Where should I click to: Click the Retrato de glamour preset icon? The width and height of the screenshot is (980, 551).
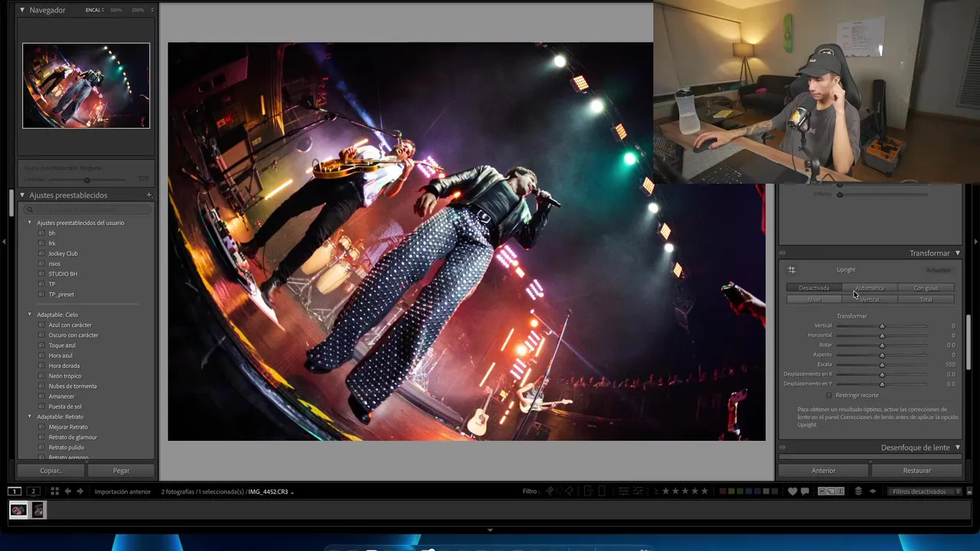click(x=41, y=437)
